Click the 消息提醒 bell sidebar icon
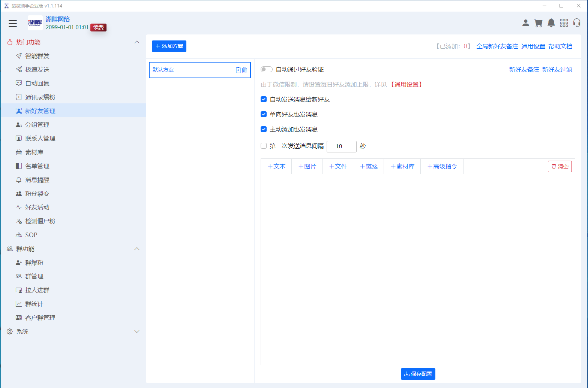The image size is (588, 388). pyautogui.click(x=19, y=180)
